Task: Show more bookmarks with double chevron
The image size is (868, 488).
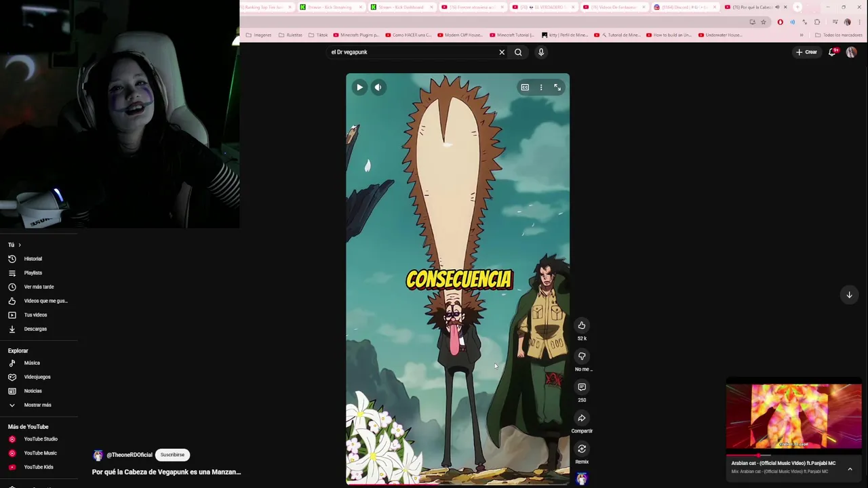Action: 802,35
